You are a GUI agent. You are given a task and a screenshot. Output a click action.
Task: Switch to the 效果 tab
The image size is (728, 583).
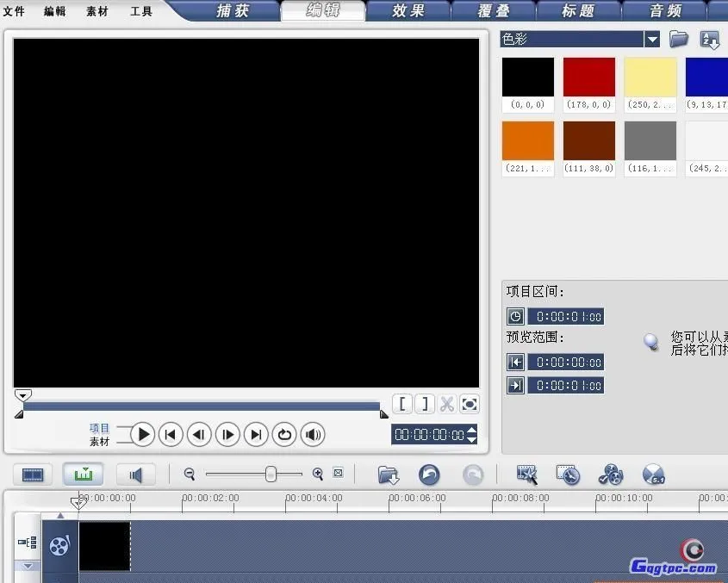click(x=408, y=11)
